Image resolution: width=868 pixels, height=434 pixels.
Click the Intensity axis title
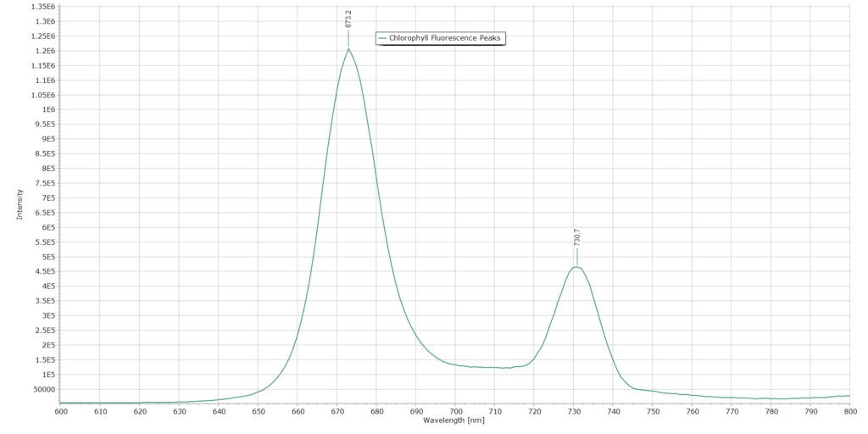tap(20, 205)
